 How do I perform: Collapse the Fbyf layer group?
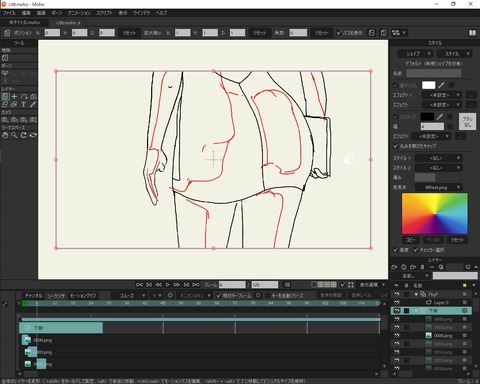pos(416,294)
